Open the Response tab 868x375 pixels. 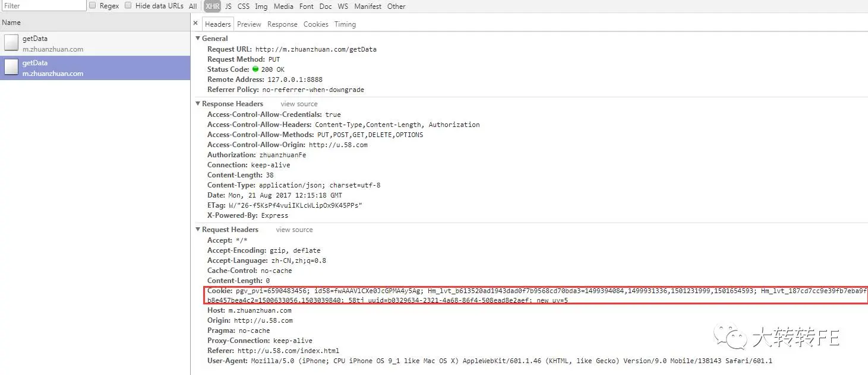282,24
